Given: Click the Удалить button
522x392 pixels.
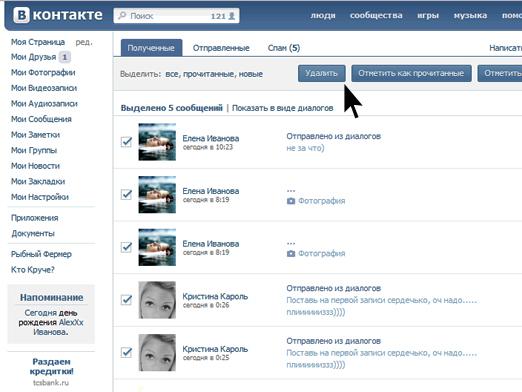Looking at the screenshot, I should (x=321, y=73).
